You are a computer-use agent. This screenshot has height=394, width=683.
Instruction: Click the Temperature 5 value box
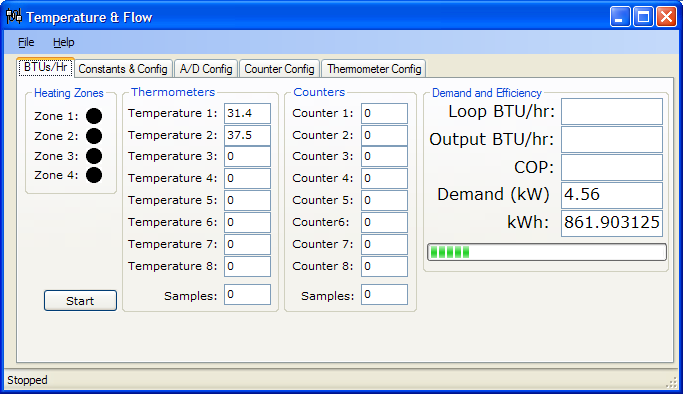247,200
